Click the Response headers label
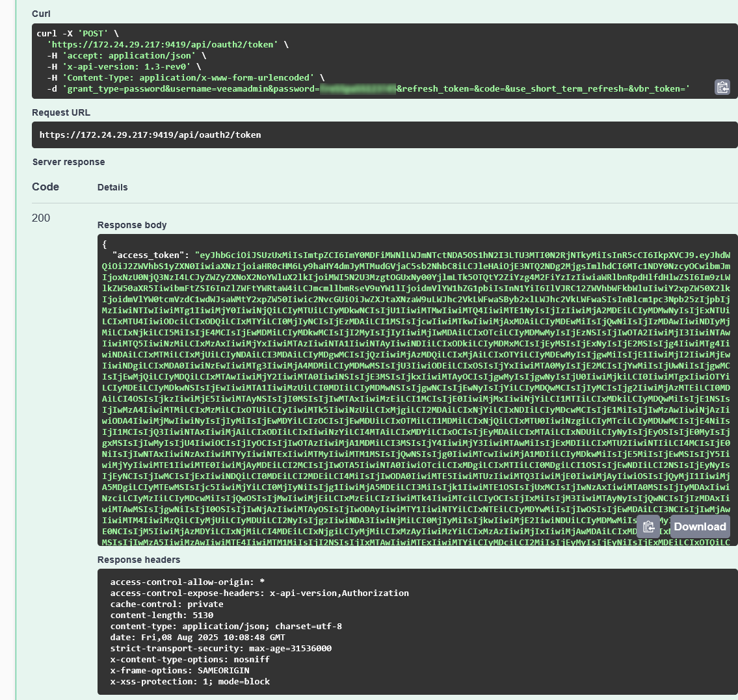The image size is (738, 700). tap(138, 560)
